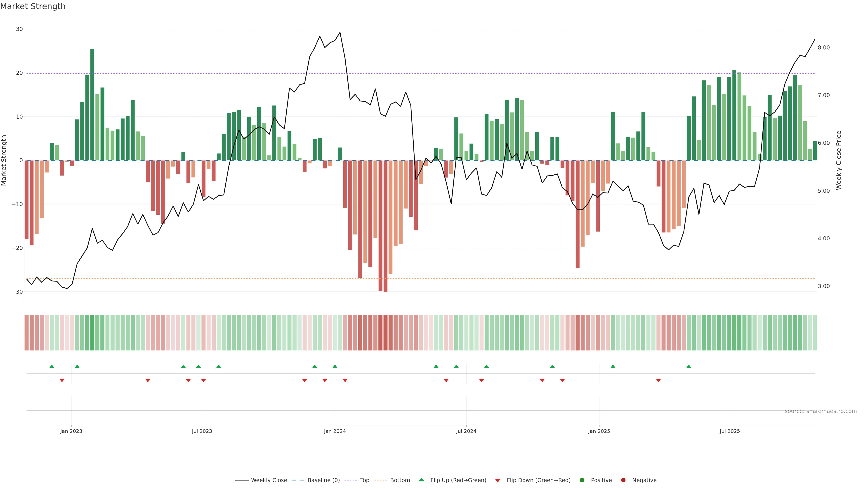Click the Jan 2024 x-axis label
Image resolution: width=868 pixels, height=488 pixels.
pos(335,431)
